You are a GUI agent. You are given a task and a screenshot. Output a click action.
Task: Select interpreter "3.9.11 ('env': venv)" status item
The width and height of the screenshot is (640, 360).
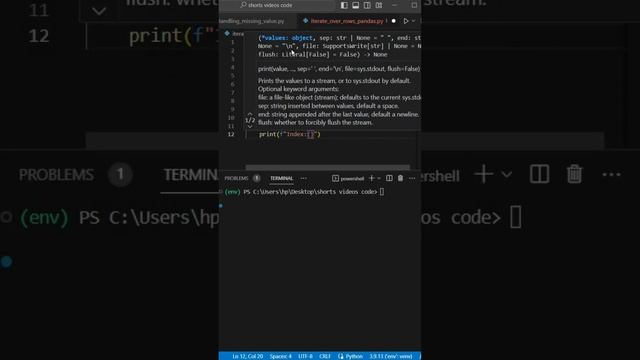pos(391,356)
